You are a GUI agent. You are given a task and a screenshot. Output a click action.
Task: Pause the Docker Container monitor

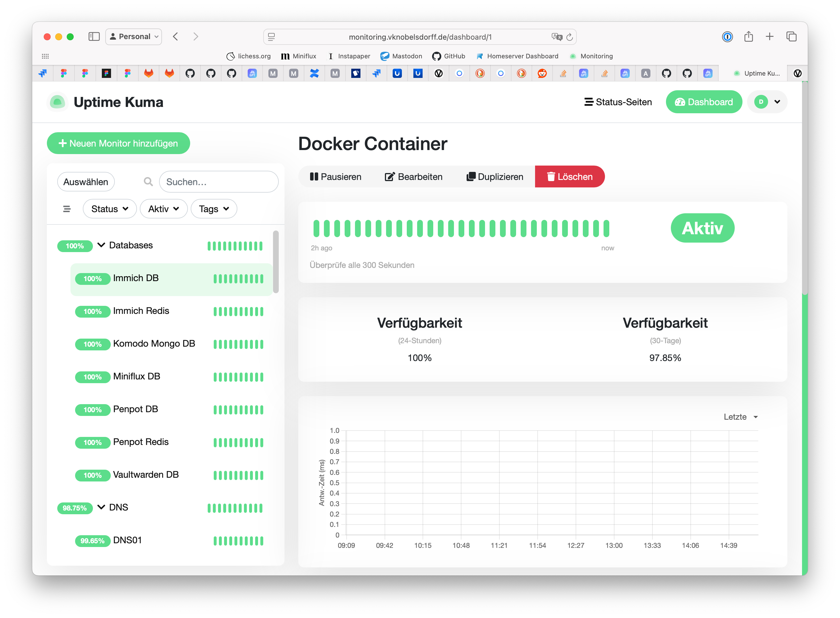click(335, 176)
